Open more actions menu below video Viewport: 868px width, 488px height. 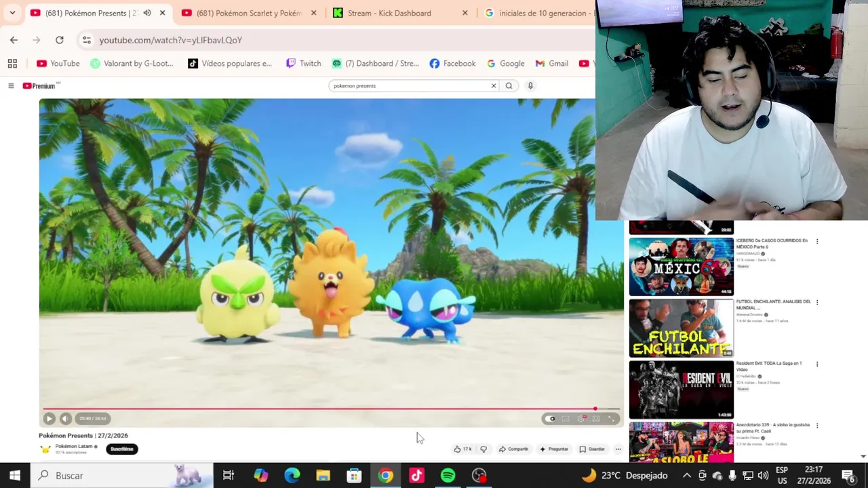[618, 449]
